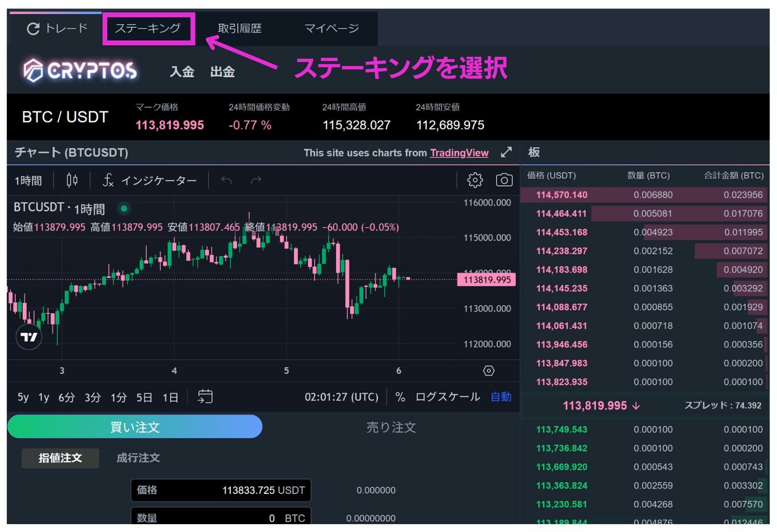The width and height of the screenshot is (777, 532).
Task: Select the 買い注文 buy order tab
Action: pyautogui.click(x=135, y=427)
